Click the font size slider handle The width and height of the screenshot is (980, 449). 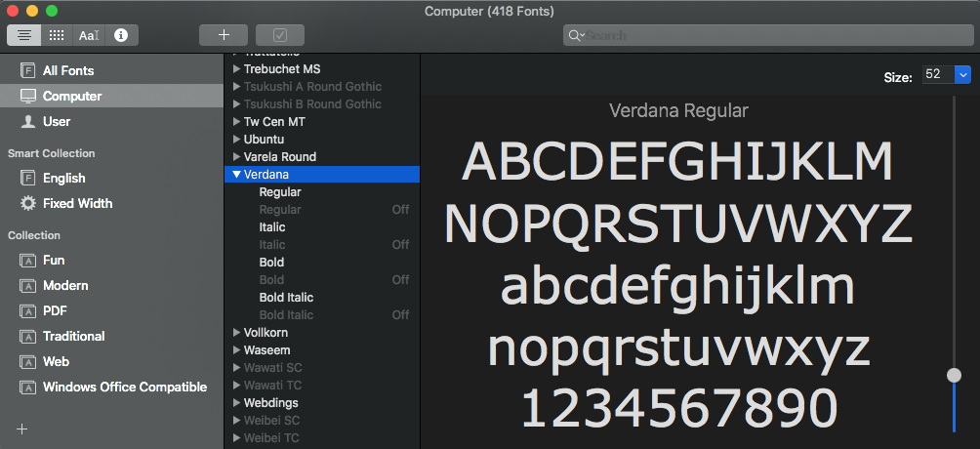(954, 375)
